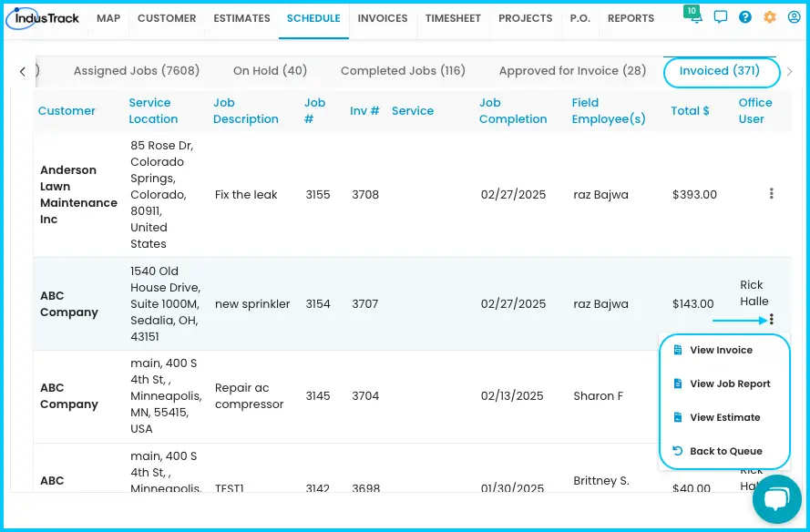The image size is (810, 532).
Task: Open three-dot menu for job 3155
Action: click(771, 194)
